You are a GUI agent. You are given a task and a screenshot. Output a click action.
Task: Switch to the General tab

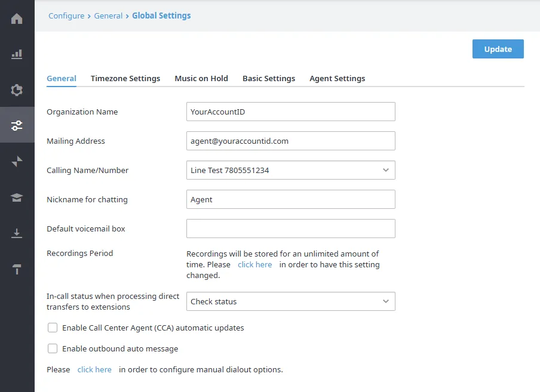click(x=62, y=78)
